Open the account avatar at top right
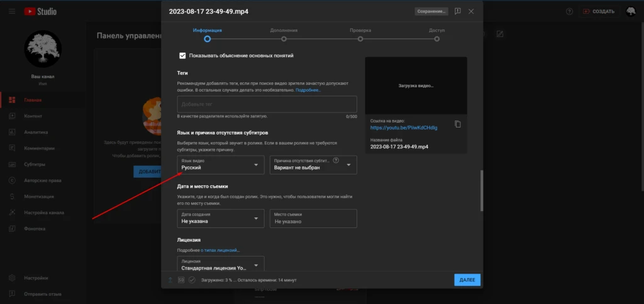Image resolution: width=644 pixels, height=304 pixels. click(x=631, y=11)
